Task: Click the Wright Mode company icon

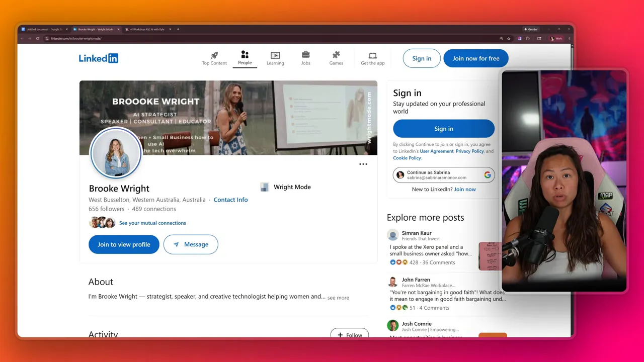Action: coord(265,187)
